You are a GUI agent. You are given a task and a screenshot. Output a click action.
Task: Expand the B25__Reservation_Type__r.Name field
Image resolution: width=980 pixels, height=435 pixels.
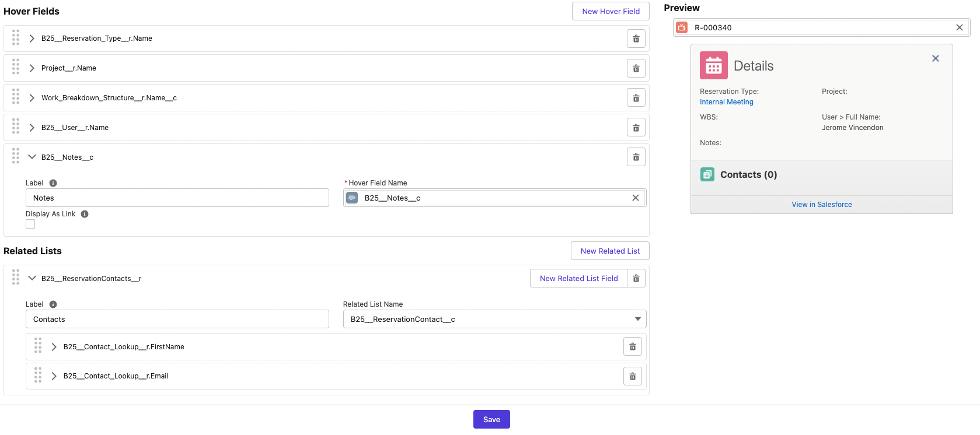32,38
